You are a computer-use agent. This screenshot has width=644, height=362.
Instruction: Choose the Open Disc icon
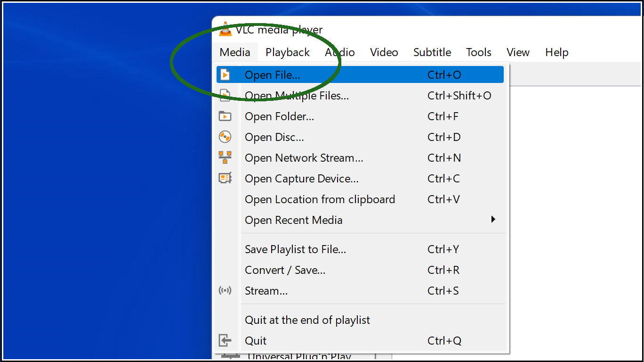click(x=225, y=137)
